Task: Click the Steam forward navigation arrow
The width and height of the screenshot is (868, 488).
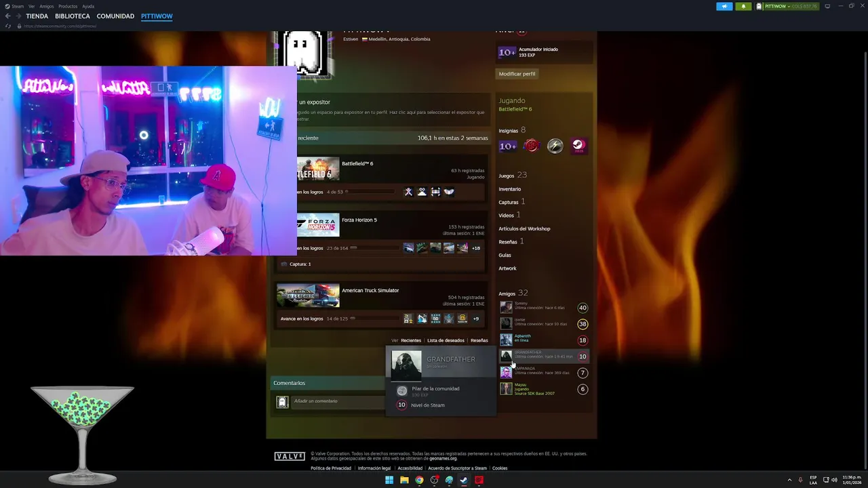Action: pyautogui.click(x=18, y=16)
